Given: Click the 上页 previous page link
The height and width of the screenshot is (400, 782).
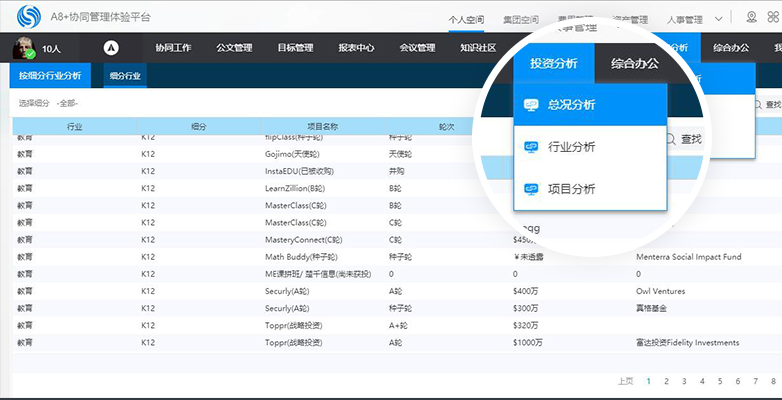Looking at the screenshot, I should coord(625,381).
